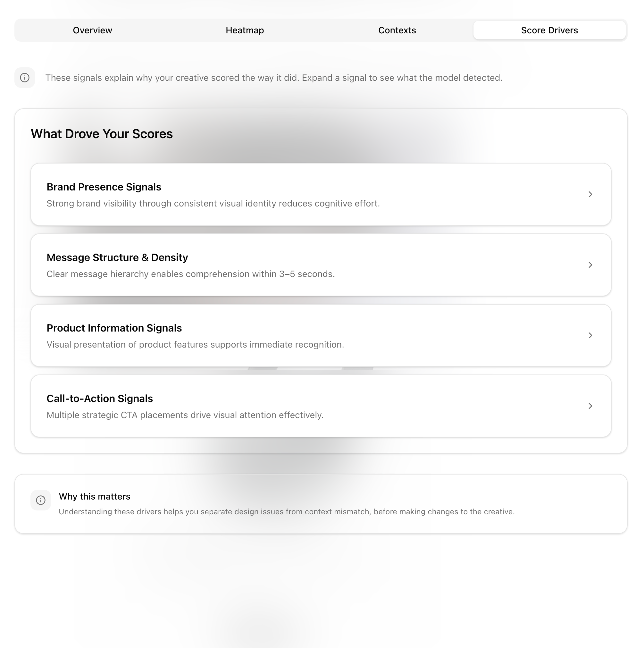
Task: Click the CTA placements description text
Action: point(185,415)
